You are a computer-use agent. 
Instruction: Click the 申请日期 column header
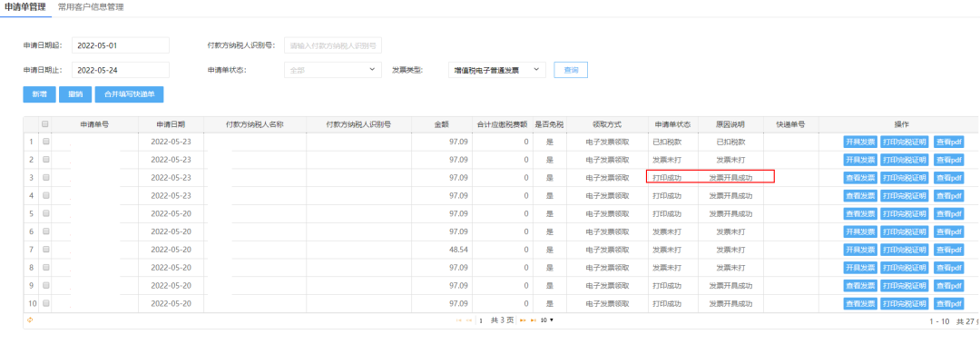click(x=171, y=124)
